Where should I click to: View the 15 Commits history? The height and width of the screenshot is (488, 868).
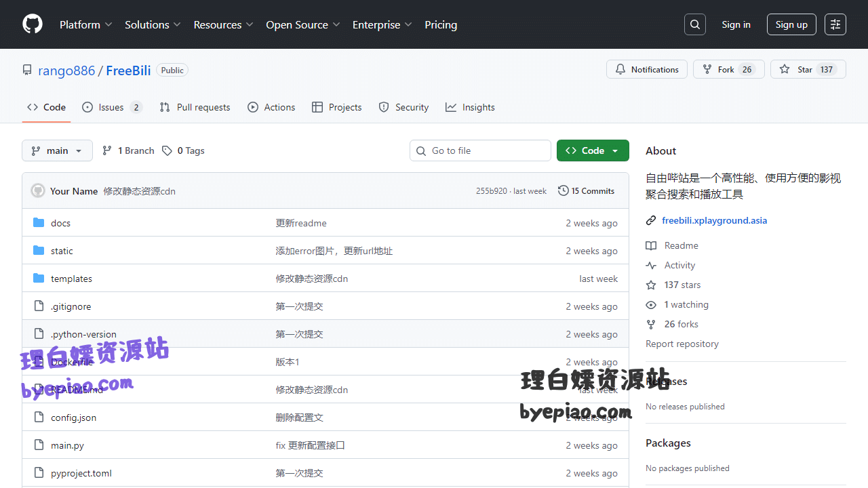587,190
